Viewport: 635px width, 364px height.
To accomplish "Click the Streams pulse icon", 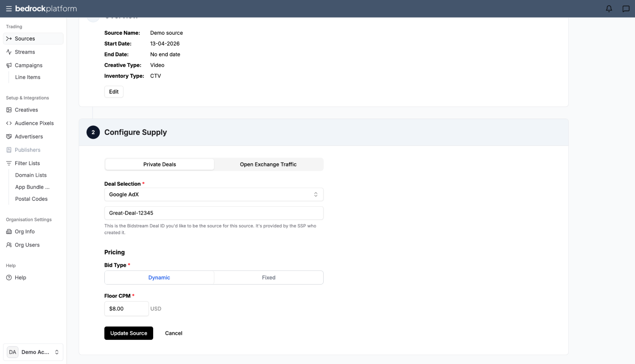I will pyautogui.click(x=9, y=52).
